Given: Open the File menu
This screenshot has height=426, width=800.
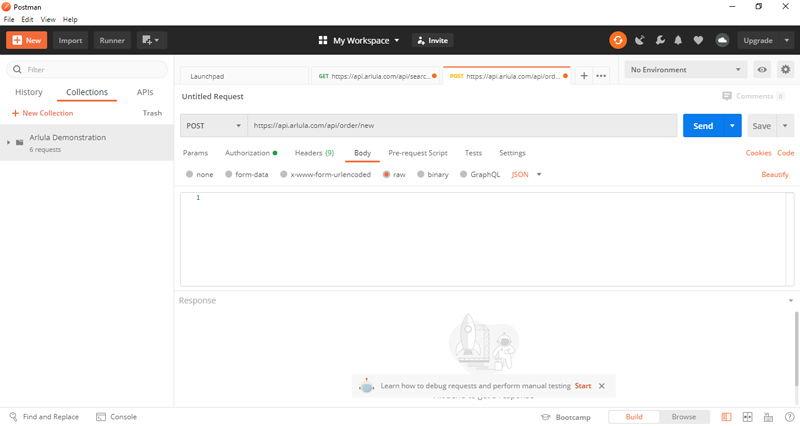Looking at the screenshot, I should coord(9,19).
